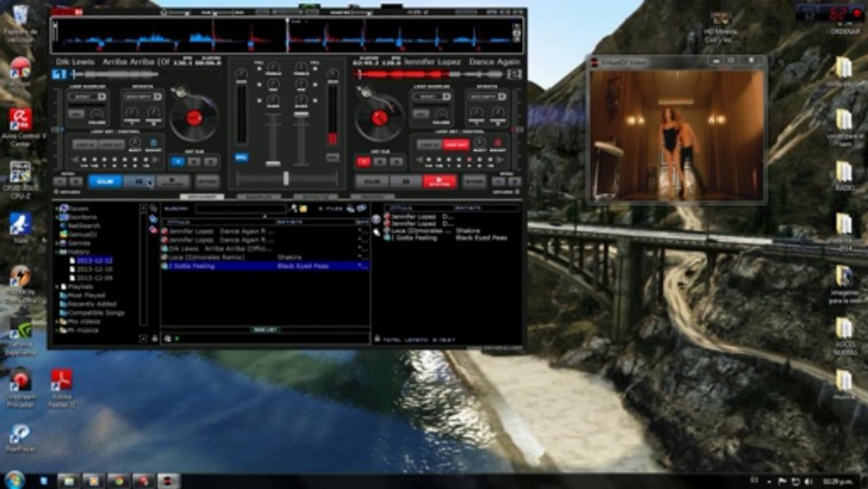Image resolution: width=868 pixels, height=489 pixels.
Task: Trigger hot cue 3 on the left deck
Action: tap(210, 161)
